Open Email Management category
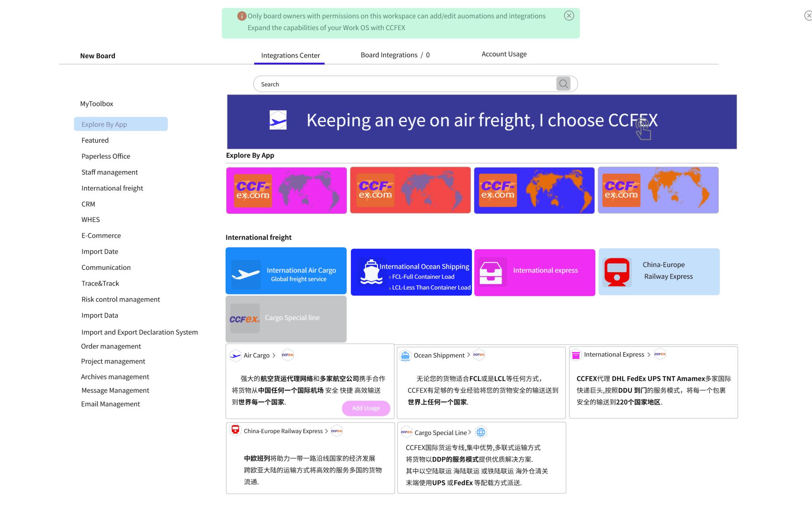 (110, 404)
